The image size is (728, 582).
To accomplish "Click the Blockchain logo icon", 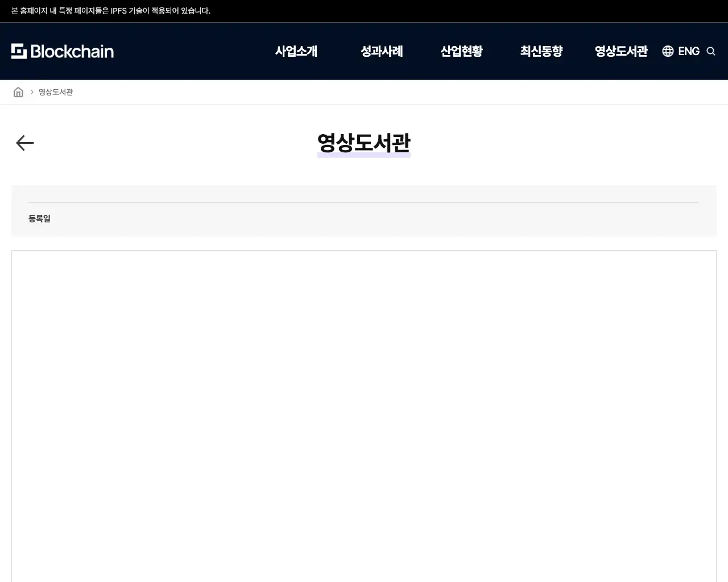I will tap(19, 51).
